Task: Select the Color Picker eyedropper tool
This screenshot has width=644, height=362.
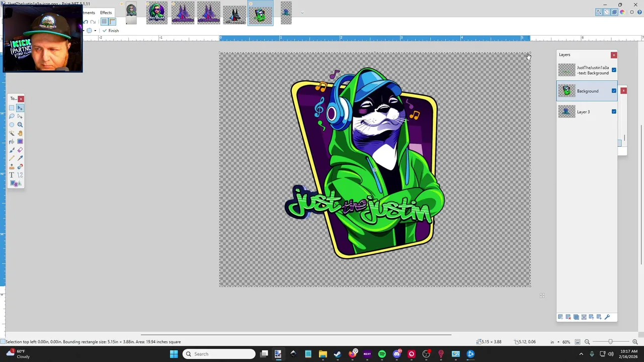Action: click(20, 158)
